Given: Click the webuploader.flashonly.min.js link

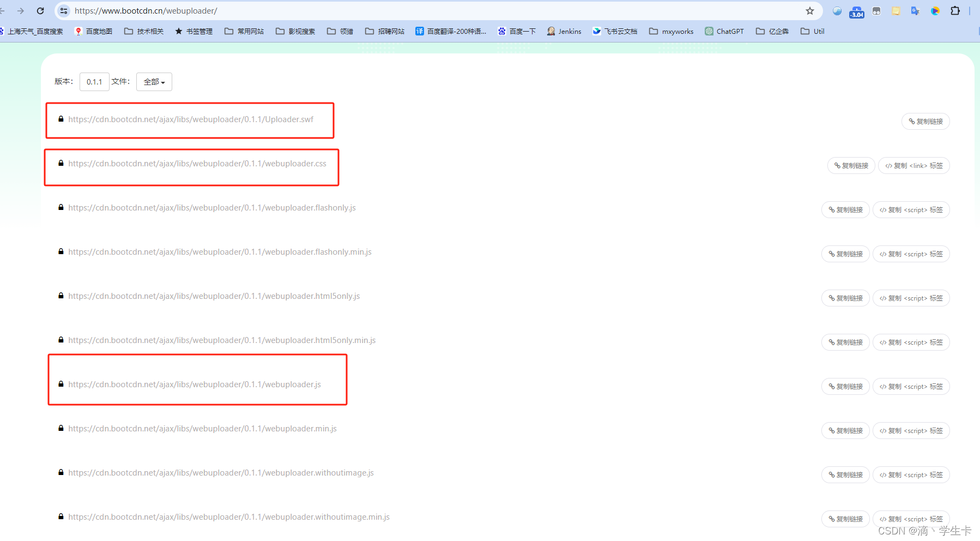Looking at the screenshot, I should [x=220, y=252].
